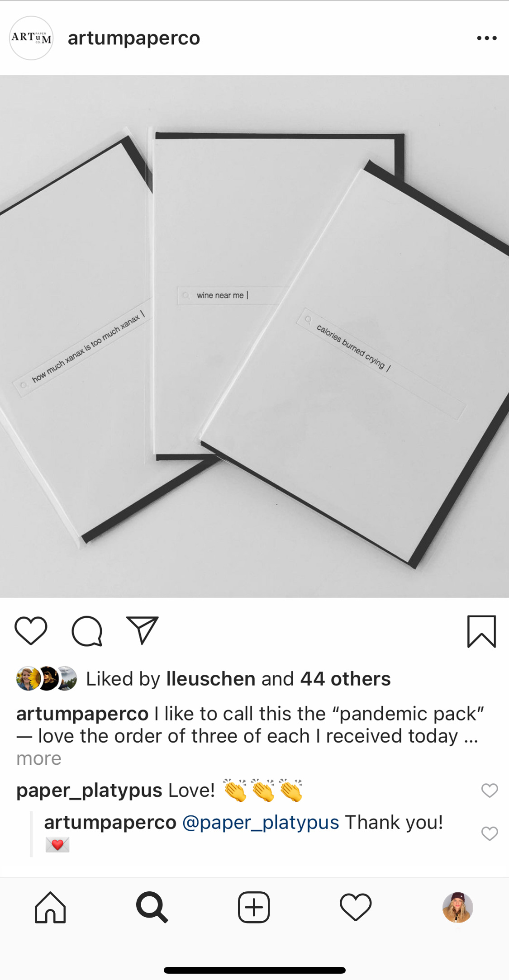Screen dimensions: 509x980
Task: Create a new post with plus icon
Action: pyautogui.click(x=254, y=907)
